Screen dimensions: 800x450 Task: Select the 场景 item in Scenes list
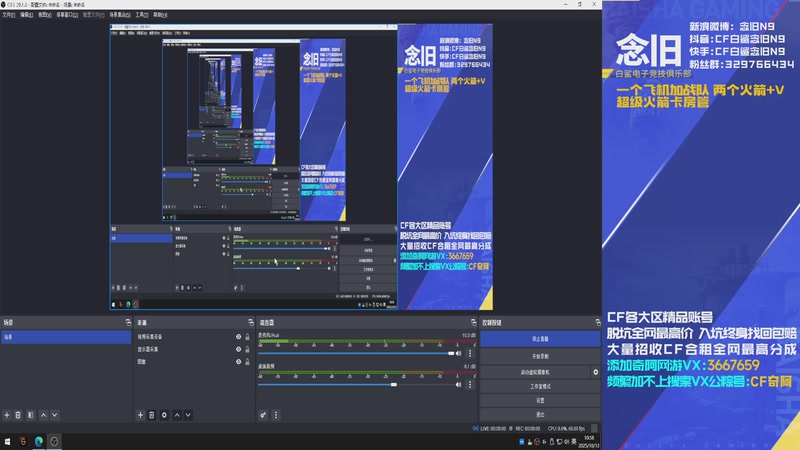click(66, 337)
